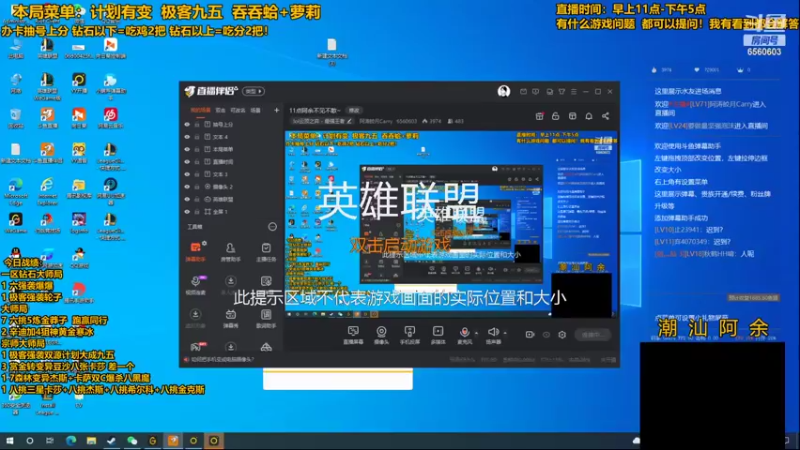Hide the 全屏 1 layer

(x=187, y=212)
